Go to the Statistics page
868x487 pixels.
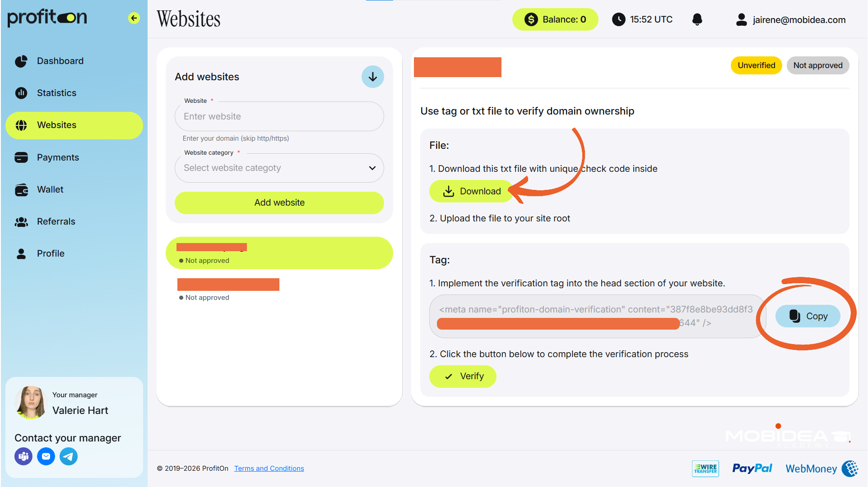pyautogui.click(x=56, y=93)
